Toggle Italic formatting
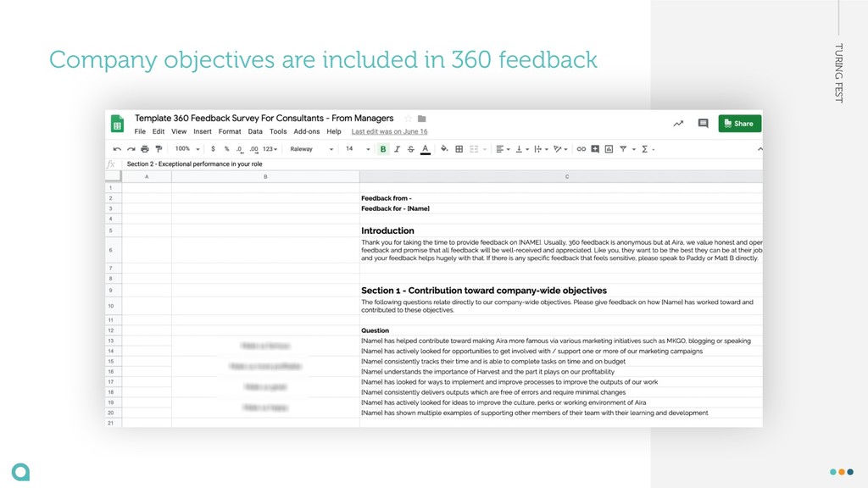Viewport: 868px width, 488px height. 397,149
